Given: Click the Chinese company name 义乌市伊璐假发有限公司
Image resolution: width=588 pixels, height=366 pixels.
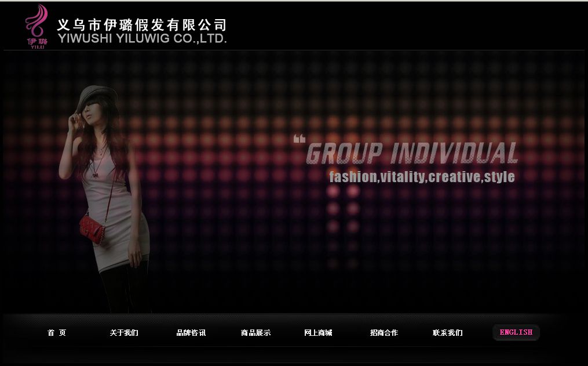Looking at the screenshot, I should (x=142, y=25).
